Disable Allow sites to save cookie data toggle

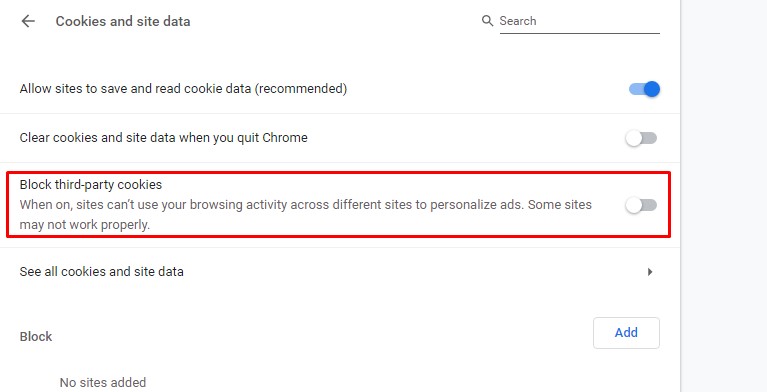(x=644, y=89)
